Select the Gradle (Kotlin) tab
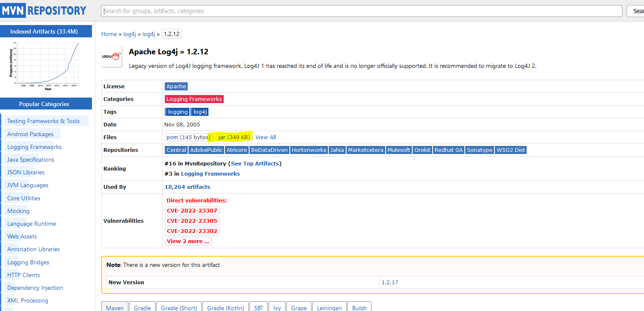Viewport: 644px width, 311px height. (x=225, y=307)
